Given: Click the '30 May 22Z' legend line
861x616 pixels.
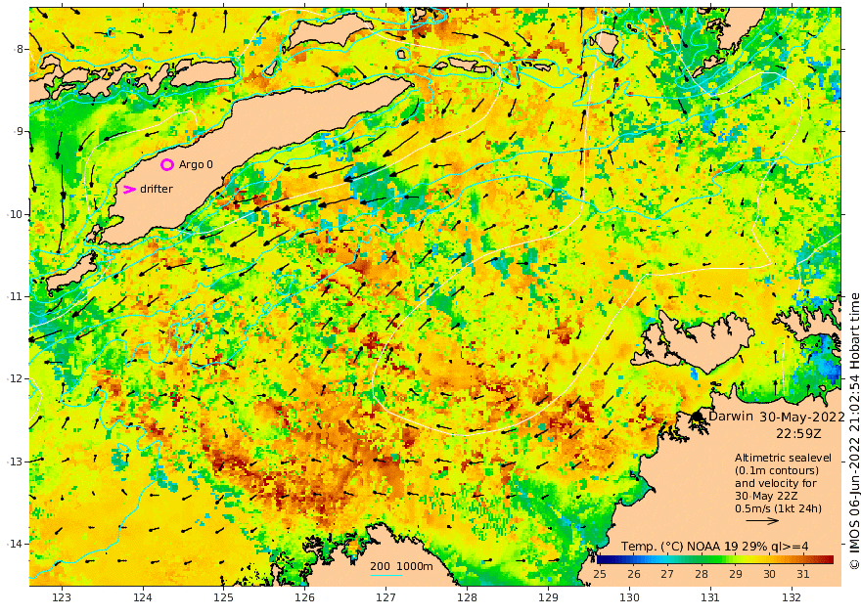Looking at the screenshot, I should [765, 496].
